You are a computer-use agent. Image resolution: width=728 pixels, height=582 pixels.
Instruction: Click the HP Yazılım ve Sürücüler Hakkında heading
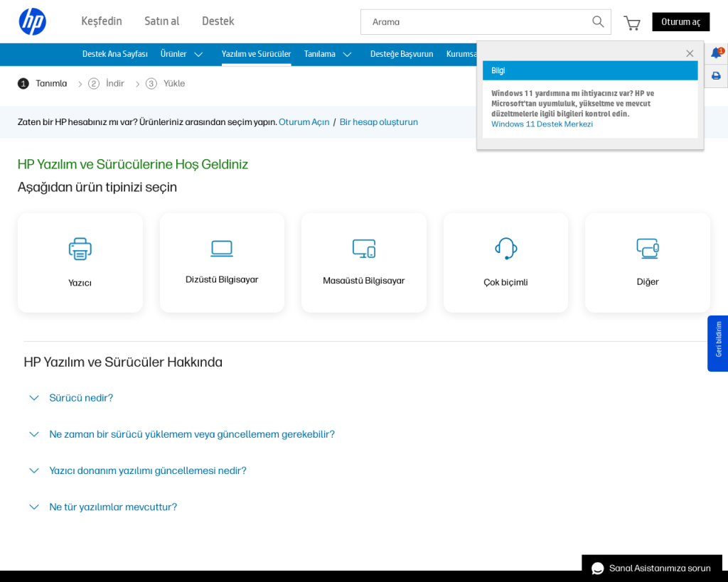(123, 362)
